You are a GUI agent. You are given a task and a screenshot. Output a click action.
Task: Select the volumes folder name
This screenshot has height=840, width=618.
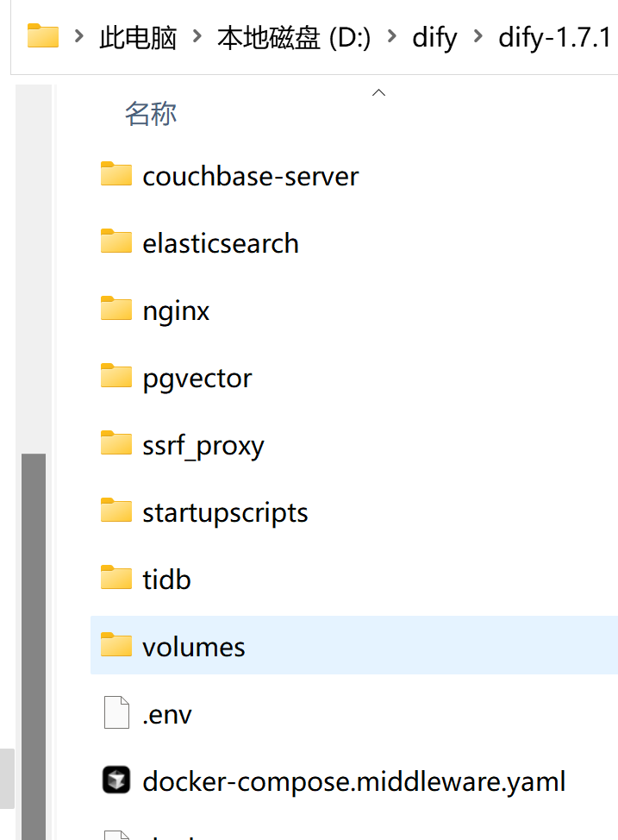click(194, 647)
